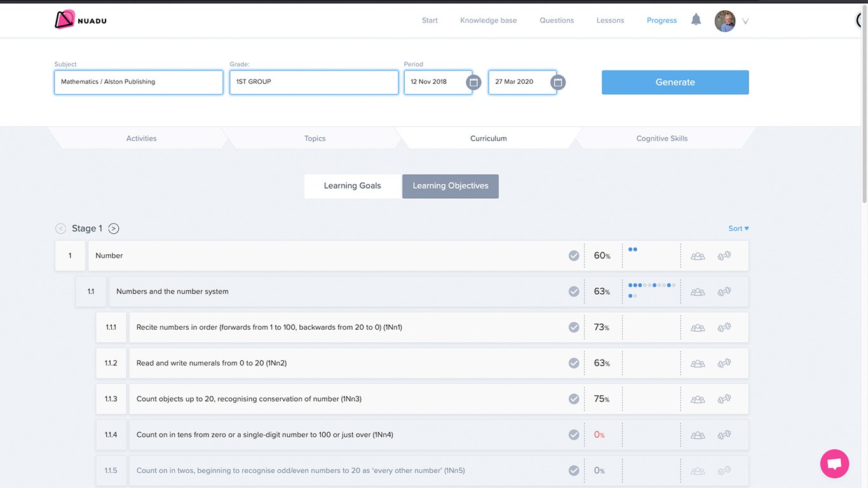Click the dumbbell icon for Count on in tens
Screen dimensions: 868x488
point(724,435)
